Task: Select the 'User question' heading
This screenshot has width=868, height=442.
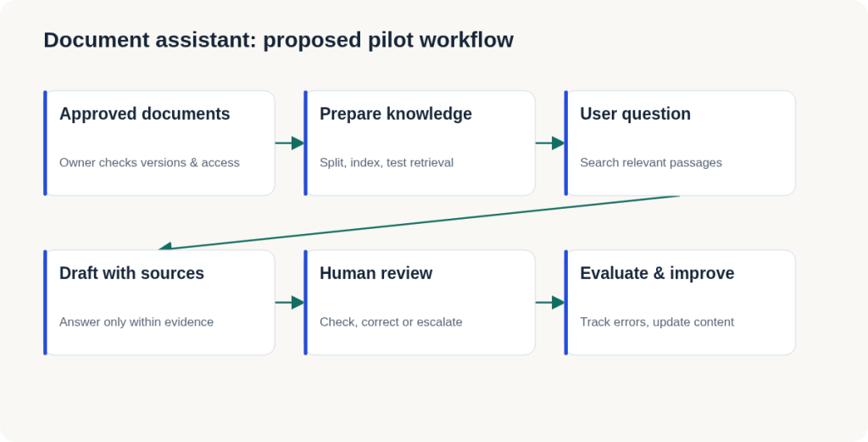Action: [635, 114]
